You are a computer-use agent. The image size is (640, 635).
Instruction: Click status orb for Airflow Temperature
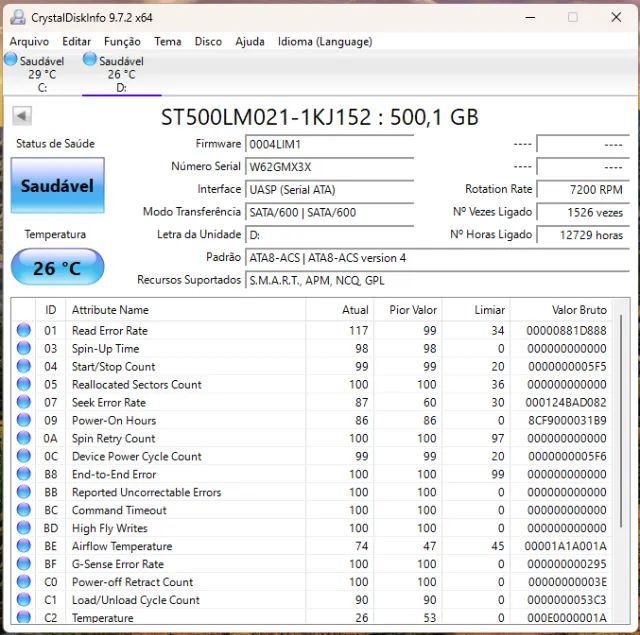click(x=24, y=546)
